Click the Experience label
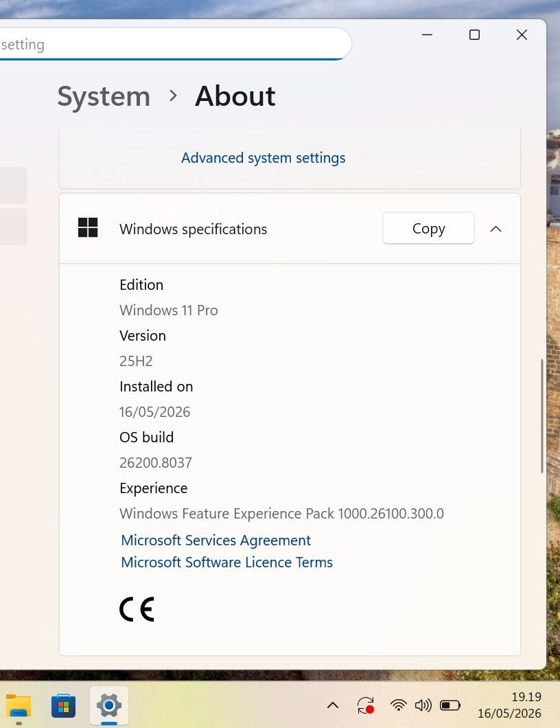 tap(154, 488)
